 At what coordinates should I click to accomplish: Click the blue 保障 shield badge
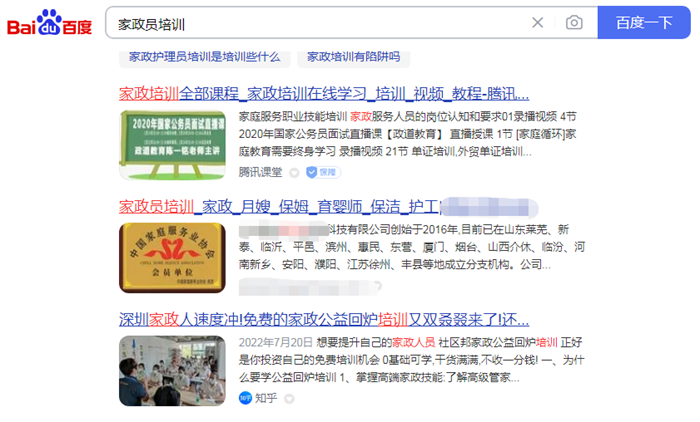tap(323, 172)
